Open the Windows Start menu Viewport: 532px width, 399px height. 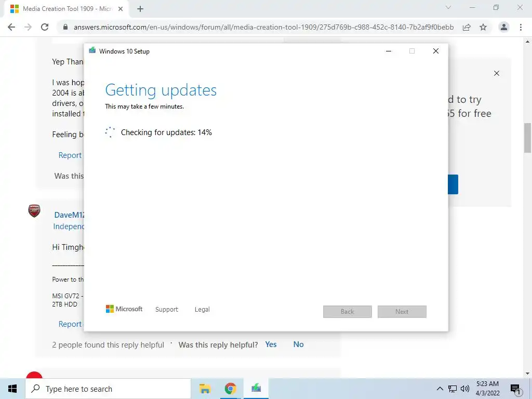pos(12,389)
